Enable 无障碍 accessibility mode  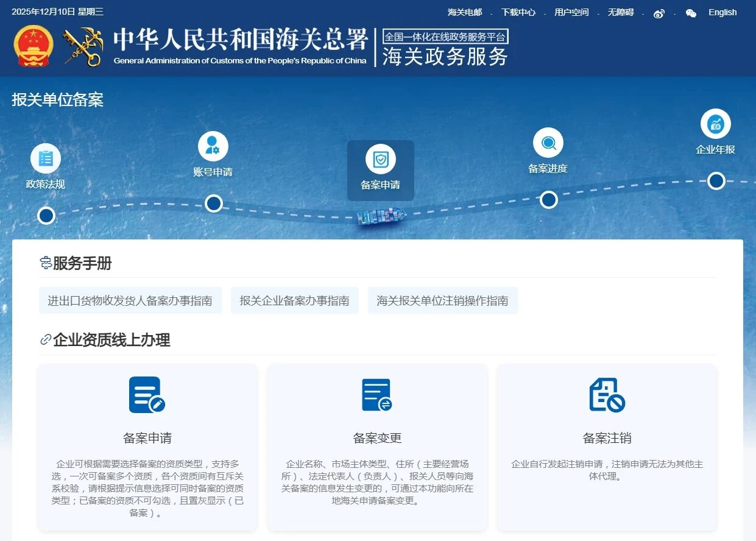pyautogui.click(x=621, y=12)
